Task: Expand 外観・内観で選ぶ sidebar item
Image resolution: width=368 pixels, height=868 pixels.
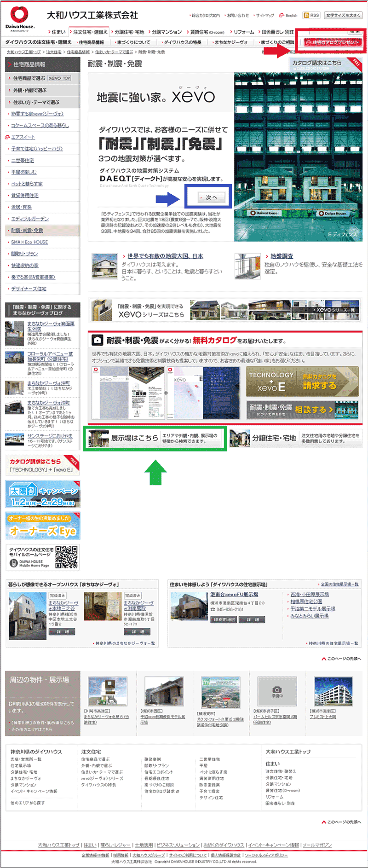Action: [x=42, y=90]
